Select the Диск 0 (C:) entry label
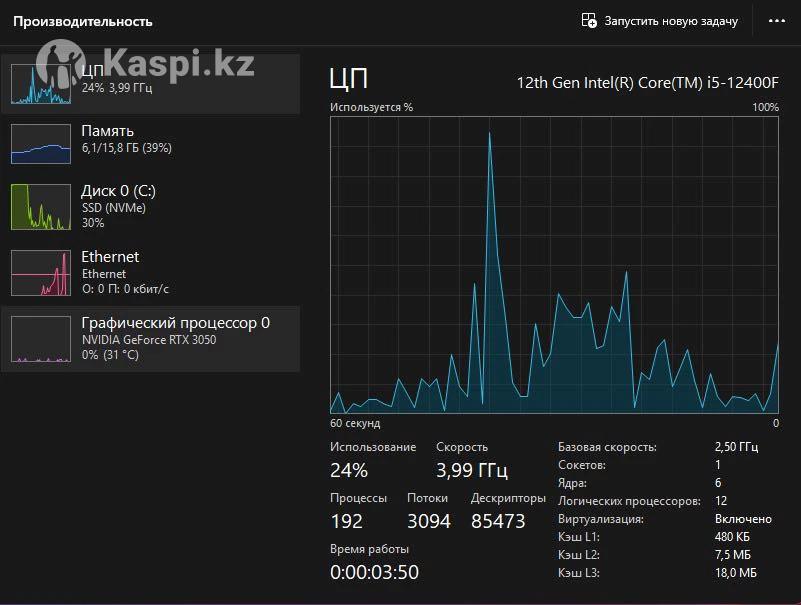 pos(118,191)
